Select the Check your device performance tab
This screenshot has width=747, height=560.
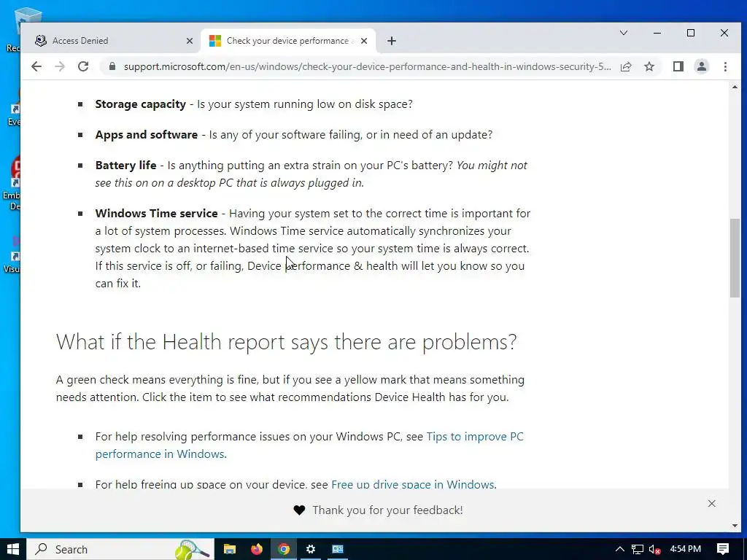point(288,41)
